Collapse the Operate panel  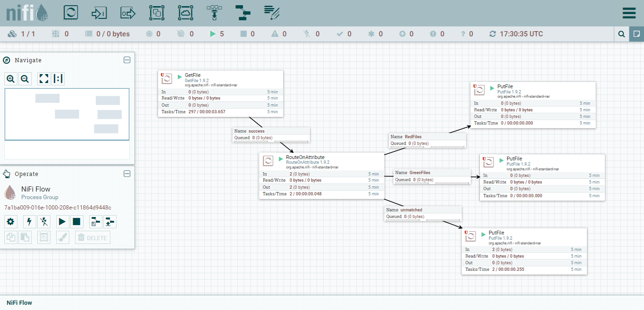tap(127, 174)
